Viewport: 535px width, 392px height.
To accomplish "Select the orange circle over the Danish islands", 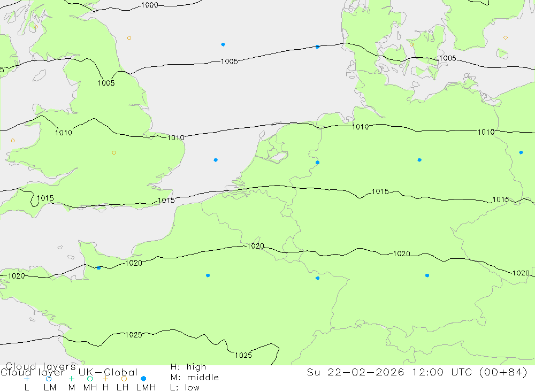I will click(x=411, y=45).
